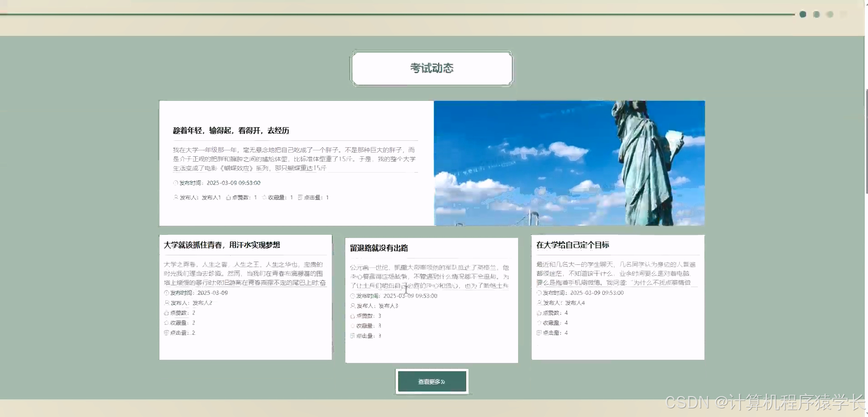
Task: Click the clock icon in the 大学就该抓住青春 card
Action: click(x=166, y=293)
